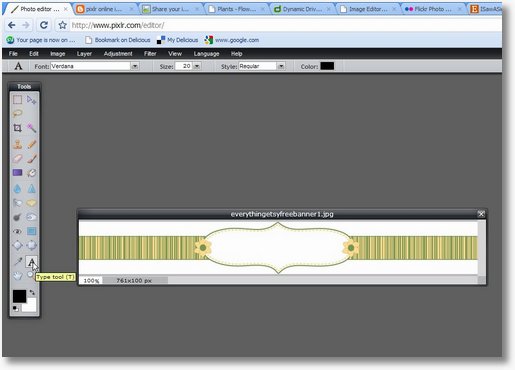Choose the Red eye reduction tool
The width and height of the screenshot is (515, 370).
click(17, 231)
